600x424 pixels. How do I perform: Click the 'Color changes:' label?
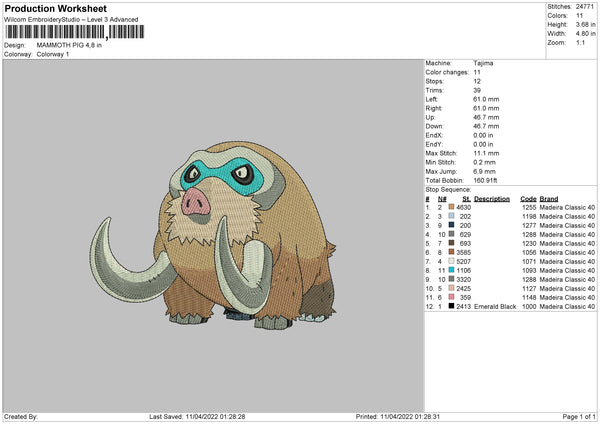click(447, 72)
